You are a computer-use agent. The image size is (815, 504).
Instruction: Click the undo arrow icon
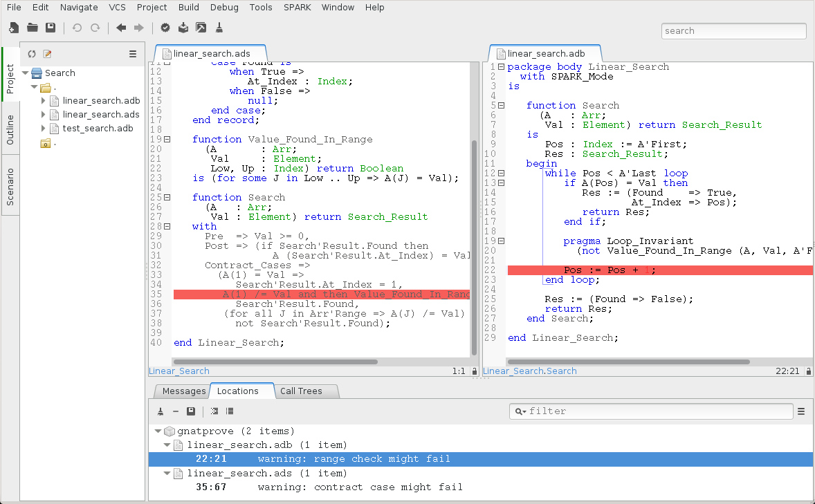pyautogui.click(x=77, y=28)
